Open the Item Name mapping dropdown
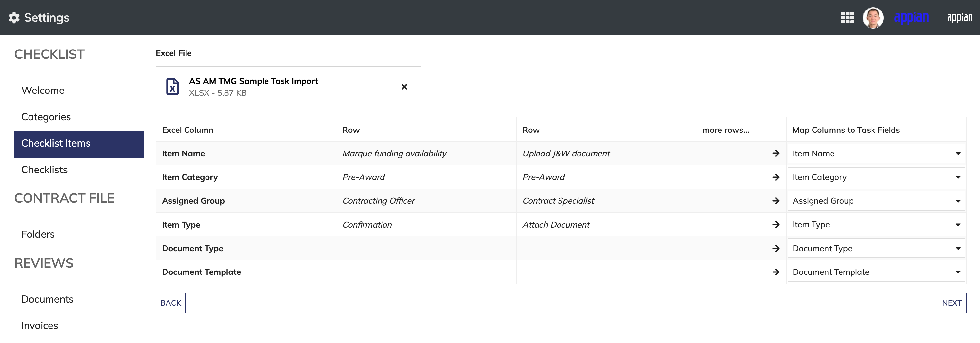Viewport: 980px width, 343px height. click(876, 153)
